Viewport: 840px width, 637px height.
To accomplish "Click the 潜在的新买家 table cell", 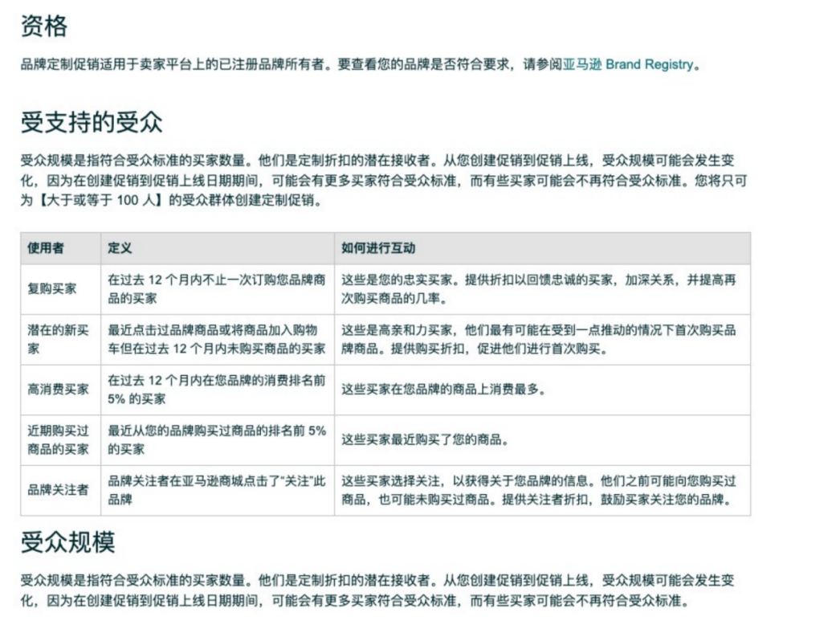I will (x=59, y=340).
